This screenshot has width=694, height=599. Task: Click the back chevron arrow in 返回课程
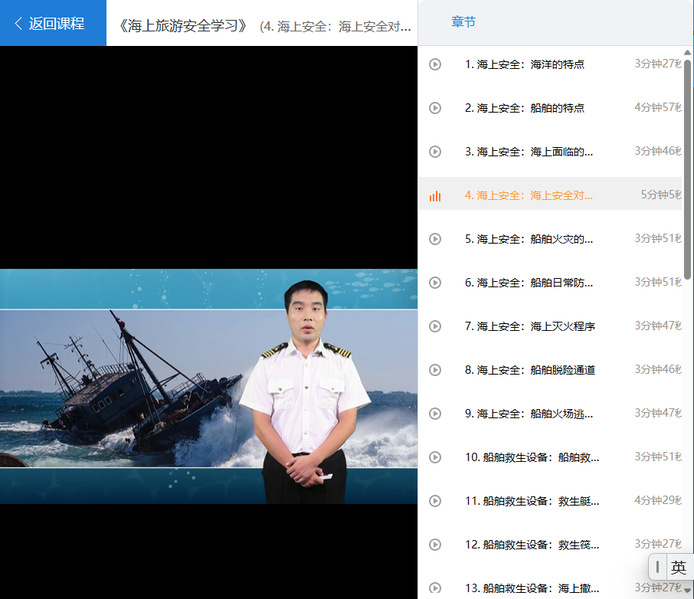(18, 24)
